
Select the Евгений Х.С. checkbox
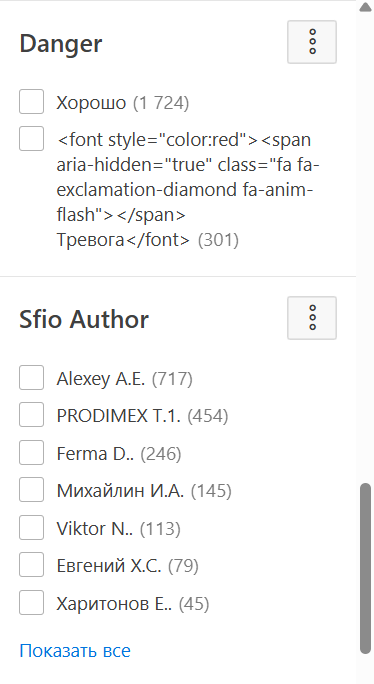(31, 564)
